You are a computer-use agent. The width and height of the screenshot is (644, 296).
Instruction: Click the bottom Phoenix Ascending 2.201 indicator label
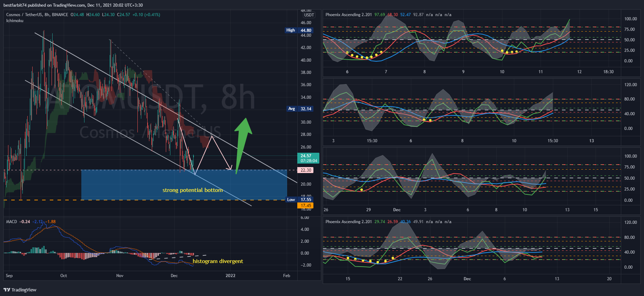pos(348,222)
